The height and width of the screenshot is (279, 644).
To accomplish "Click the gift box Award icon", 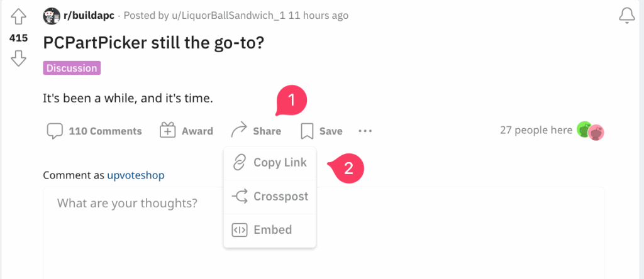I will (167, 131).
